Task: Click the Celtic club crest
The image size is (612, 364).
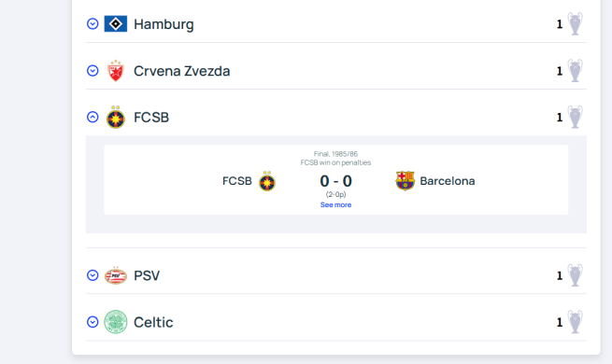Action: click(116, 322)
